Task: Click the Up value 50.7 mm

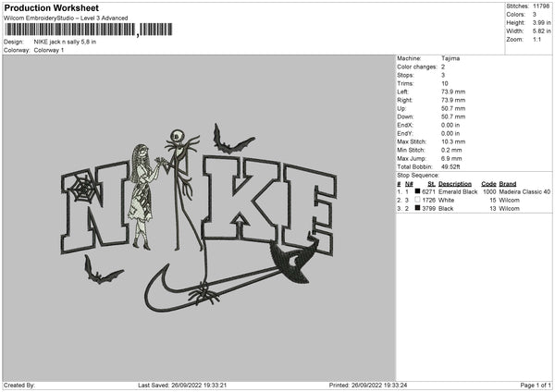Action: pyautogui.click(x=453, y=108)
